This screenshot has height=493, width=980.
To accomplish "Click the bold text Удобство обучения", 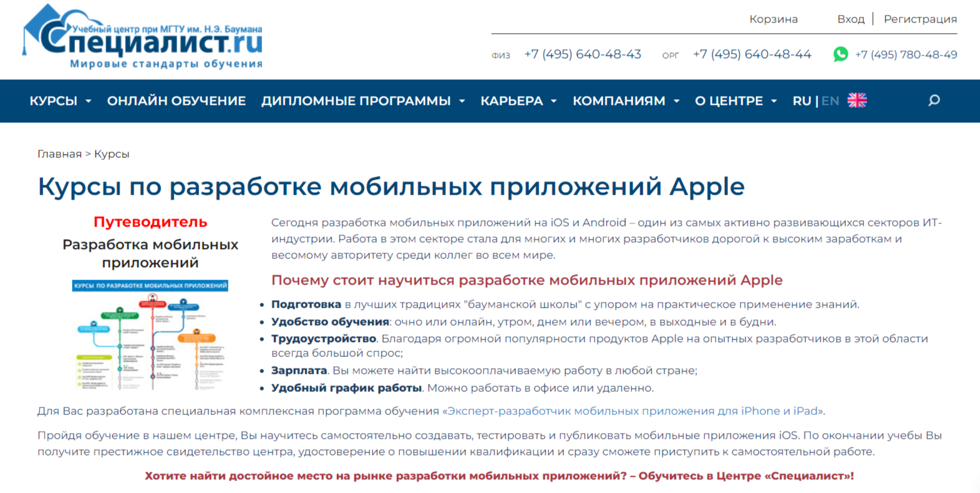I will (x=330, y=322).
